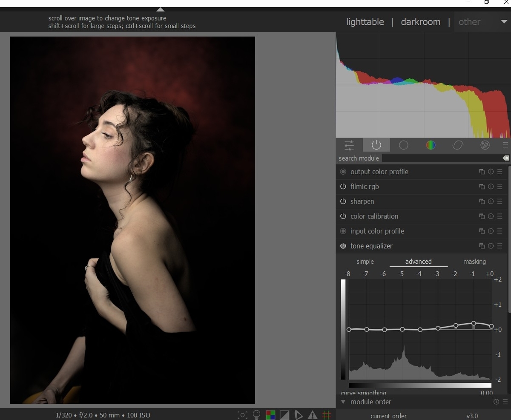Screen dimensions: 511x420
Task: Toggle guide lines grid icon
Action: [327, 415]
